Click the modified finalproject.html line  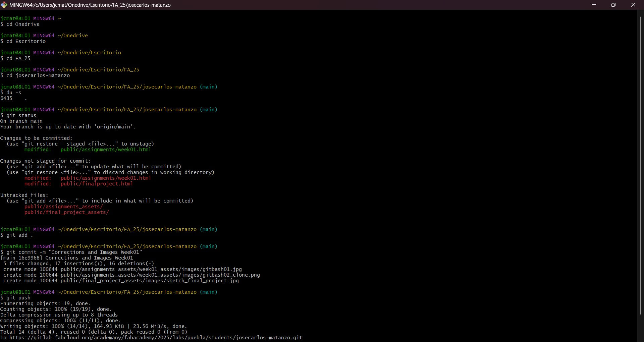coord(78,184)
